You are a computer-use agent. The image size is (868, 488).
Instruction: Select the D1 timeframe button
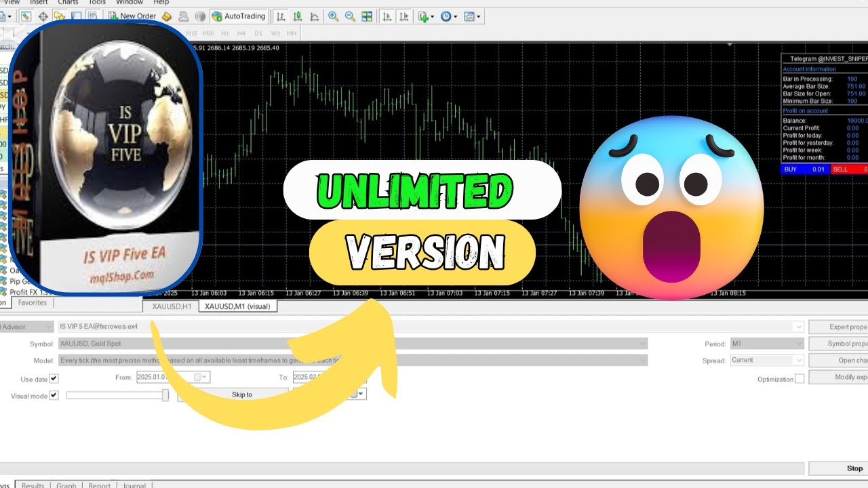tap(258, 33)
